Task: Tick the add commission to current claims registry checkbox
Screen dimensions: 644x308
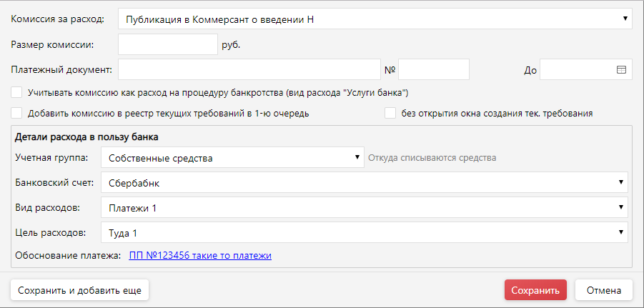Action: coord(16,113)
